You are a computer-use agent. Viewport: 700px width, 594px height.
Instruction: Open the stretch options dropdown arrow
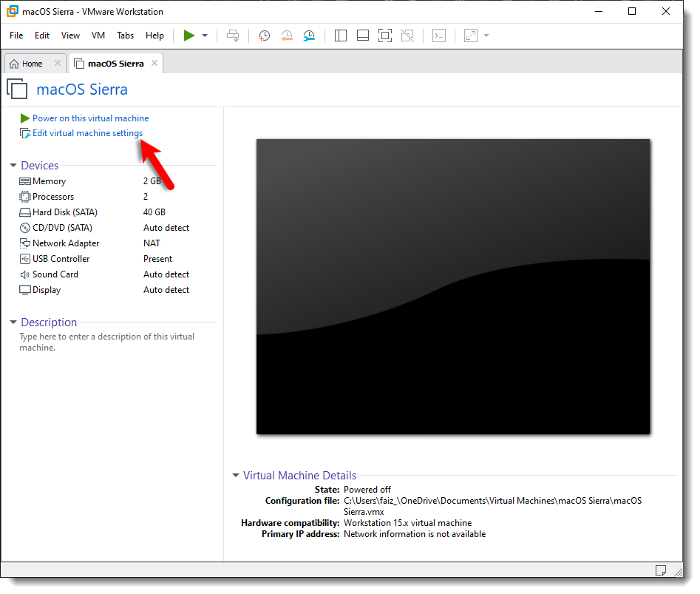(x=486, y=36)
